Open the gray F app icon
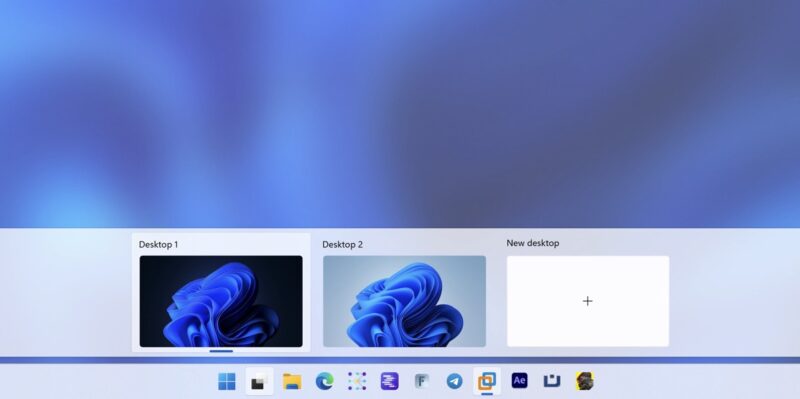 pos(421,381)
